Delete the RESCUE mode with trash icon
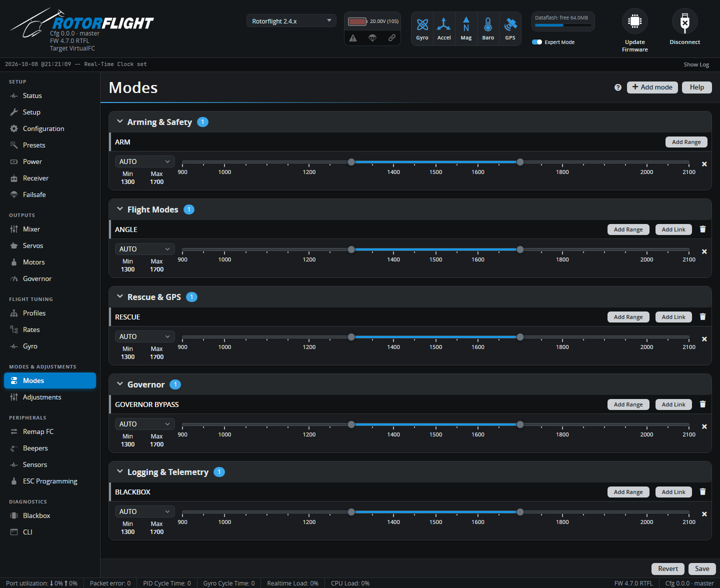Viewport: 720px width, 588px height. (702, 316)
